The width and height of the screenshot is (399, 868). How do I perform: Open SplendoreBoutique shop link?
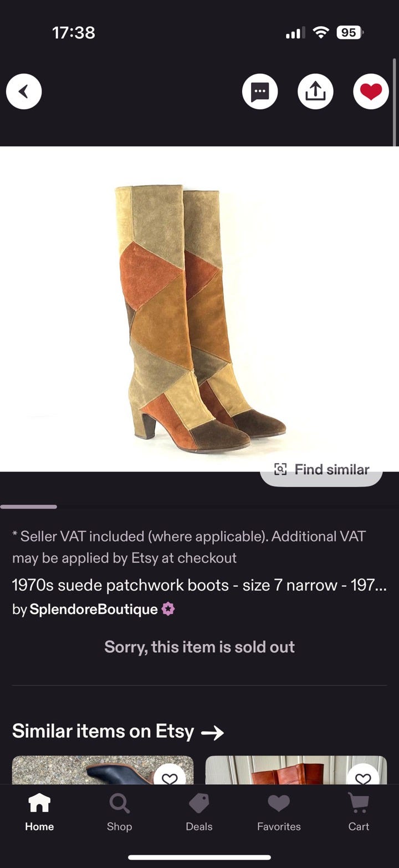pyautogui.click(x=94, y=609)
